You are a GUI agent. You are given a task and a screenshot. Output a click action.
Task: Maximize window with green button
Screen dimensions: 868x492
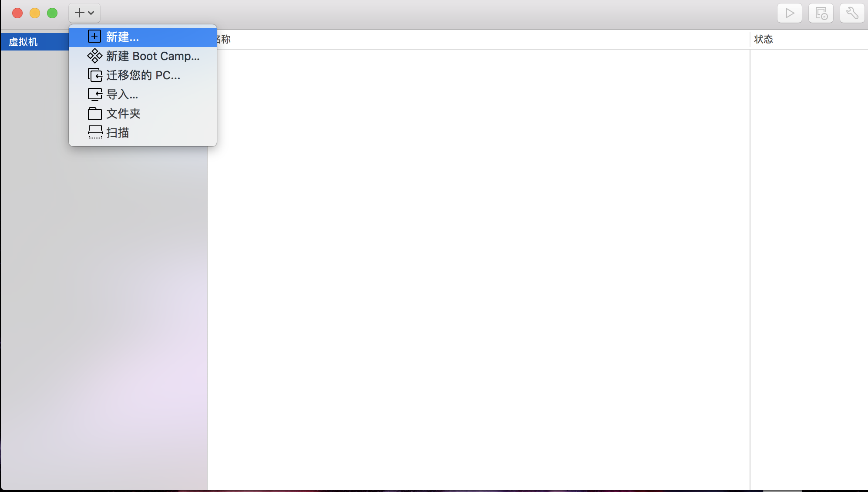pos(52,13)
